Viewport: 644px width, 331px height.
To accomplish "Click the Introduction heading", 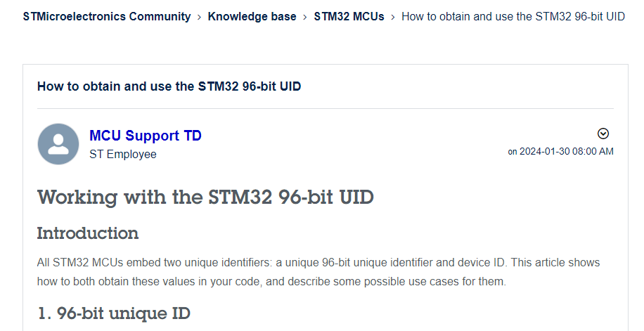I will tap(88, 233).
